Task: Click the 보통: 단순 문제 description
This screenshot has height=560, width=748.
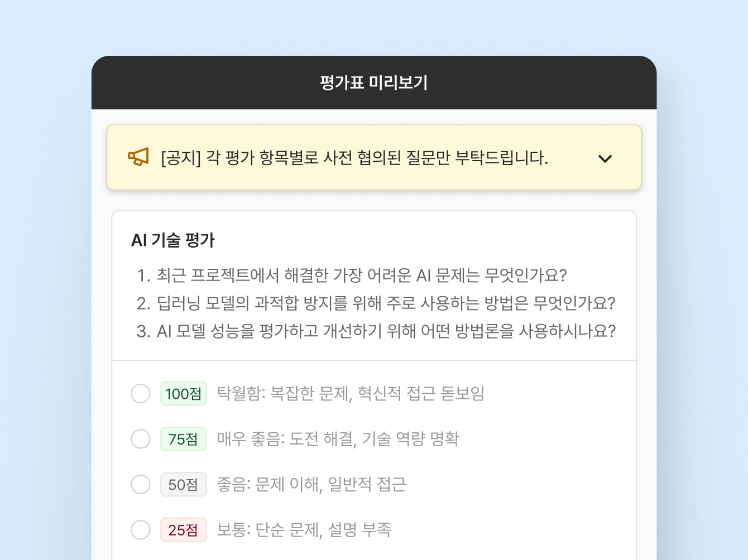Action: coord(304,530)
